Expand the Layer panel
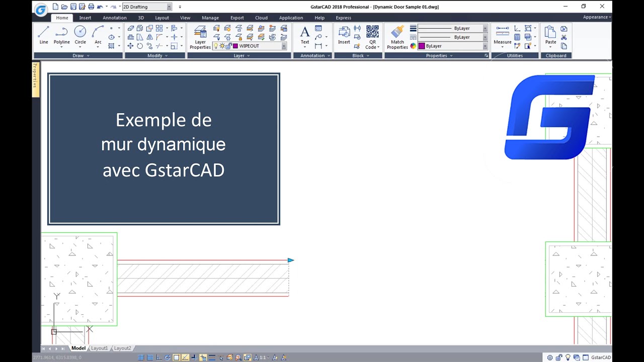The width and height of the screenshot is (644, 362). pos(242,55)
